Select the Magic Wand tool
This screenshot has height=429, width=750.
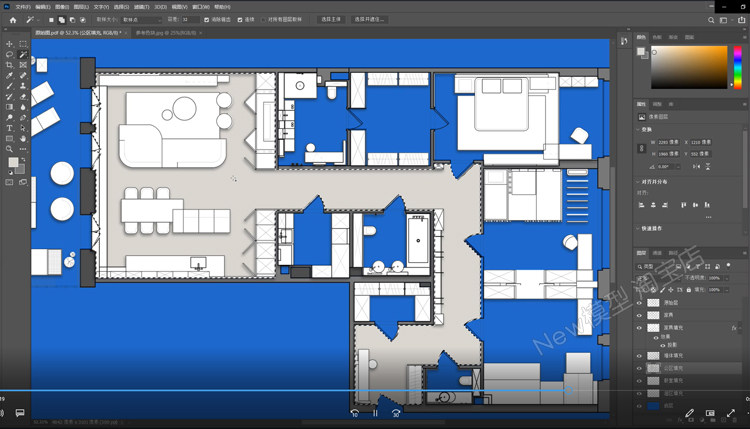[x=23, y=55]
